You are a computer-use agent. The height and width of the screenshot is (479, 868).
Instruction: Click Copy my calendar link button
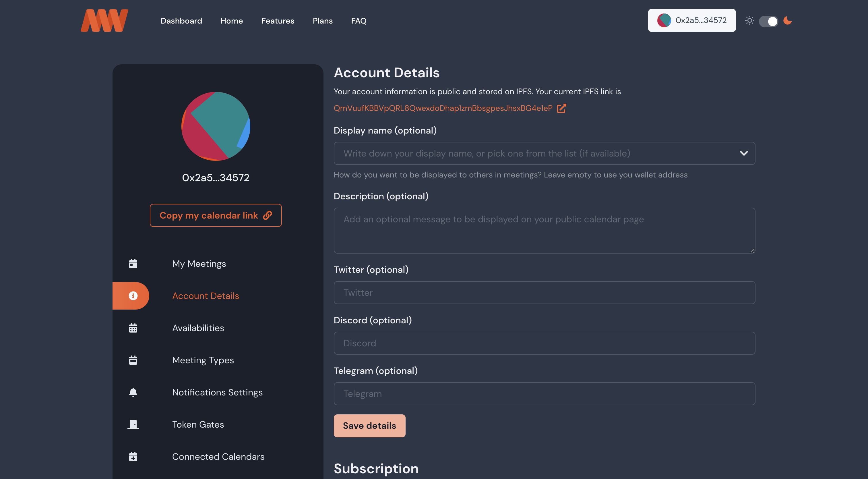click(216, 215)
